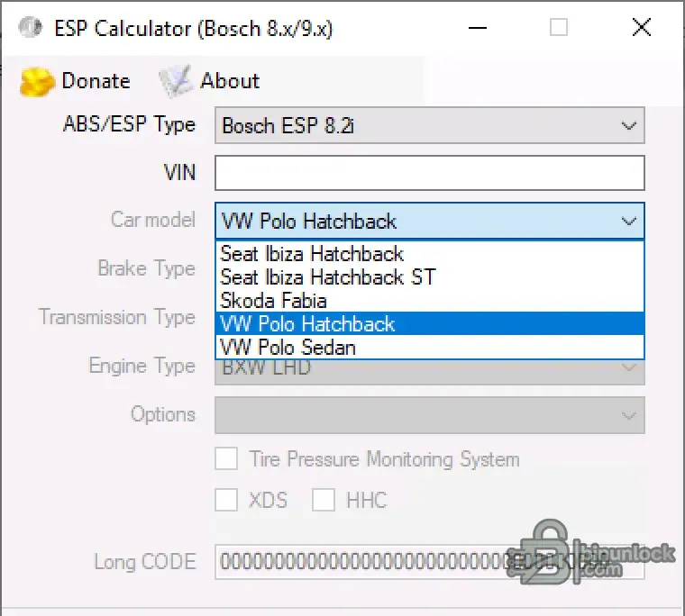Enable the Tire Pressure Monitoring System checkbox

[x=226, y=458]
